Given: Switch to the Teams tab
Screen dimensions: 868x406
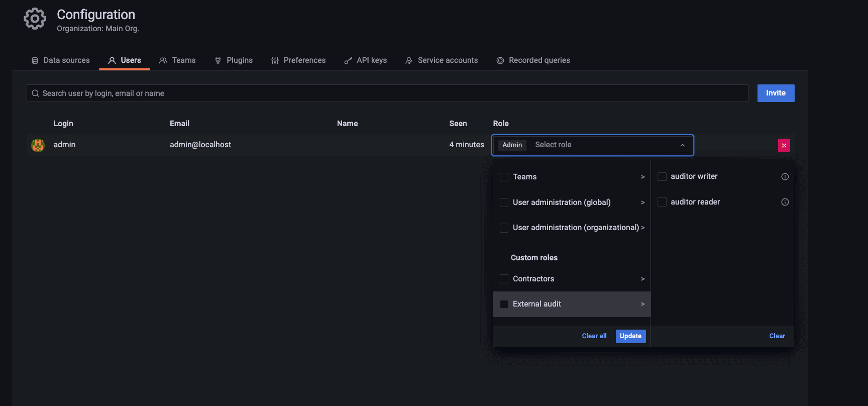Looking at the screenshot, I should coord(177,60).
